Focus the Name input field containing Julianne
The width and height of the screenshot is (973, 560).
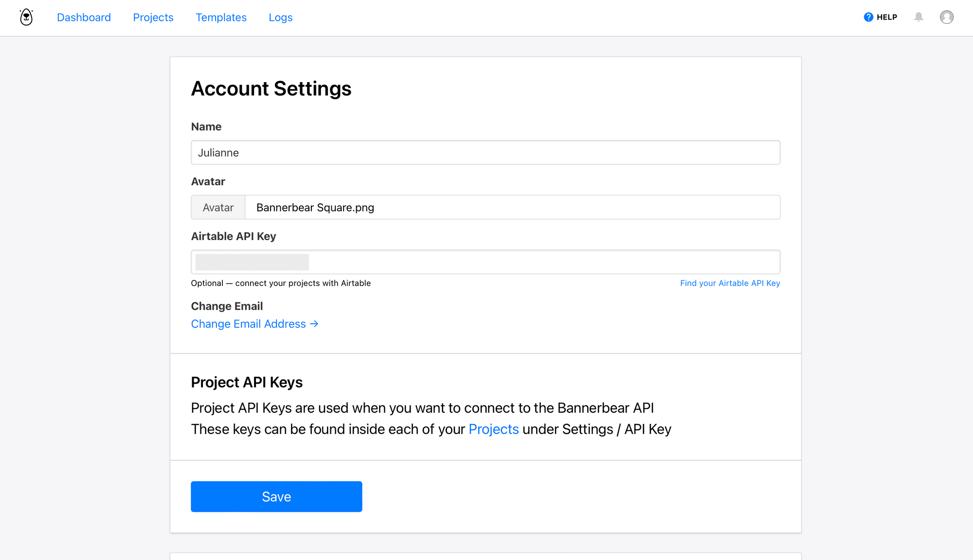coord(486,153)
